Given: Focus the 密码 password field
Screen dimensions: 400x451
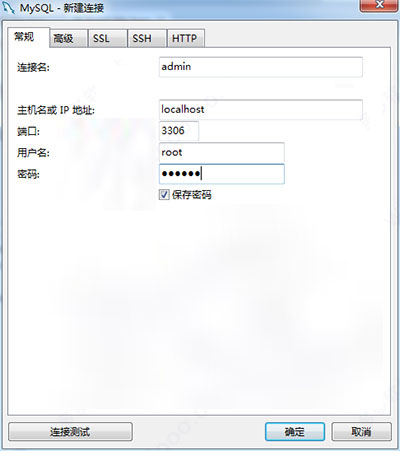Looking at the screenshot, I should point(222,174).
